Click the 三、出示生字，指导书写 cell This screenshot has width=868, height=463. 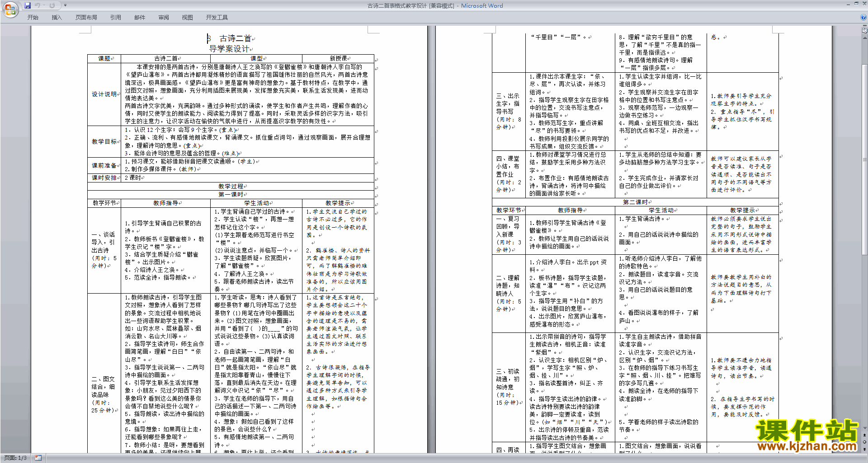pyautogui.click(x=509, y=111)
